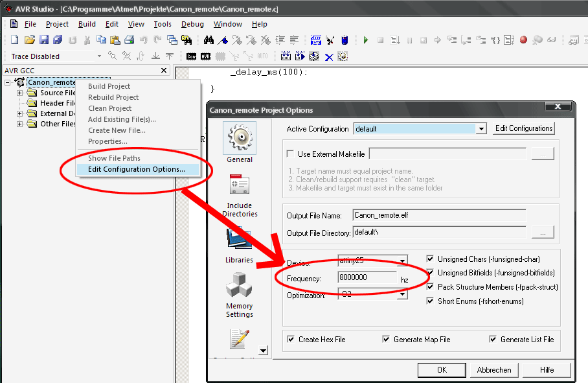Click the cascading windows toolbar icon
The image size is (588, 383).
point(172,40)
